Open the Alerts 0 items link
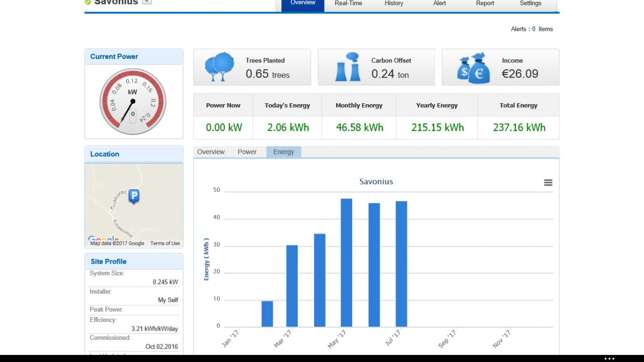Image resolution: width=644 pixels, height=362 pixels. pos(532,29)
